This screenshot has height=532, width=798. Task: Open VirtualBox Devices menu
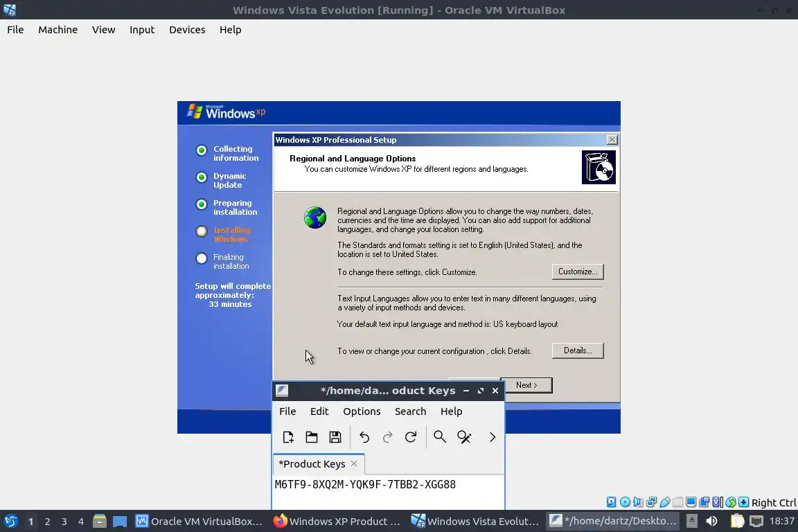187,30
